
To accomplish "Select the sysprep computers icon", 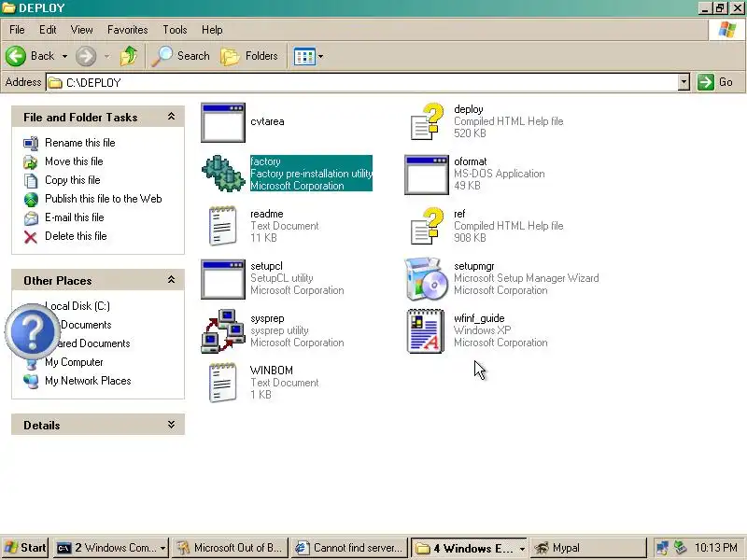I will point(223,331).
